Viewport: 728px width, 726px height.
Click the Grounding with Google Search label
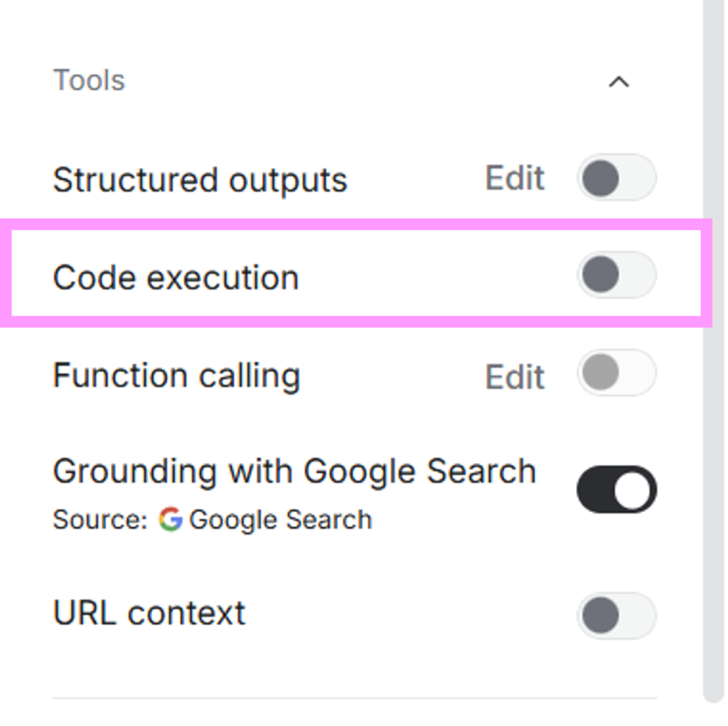(294, 471)
